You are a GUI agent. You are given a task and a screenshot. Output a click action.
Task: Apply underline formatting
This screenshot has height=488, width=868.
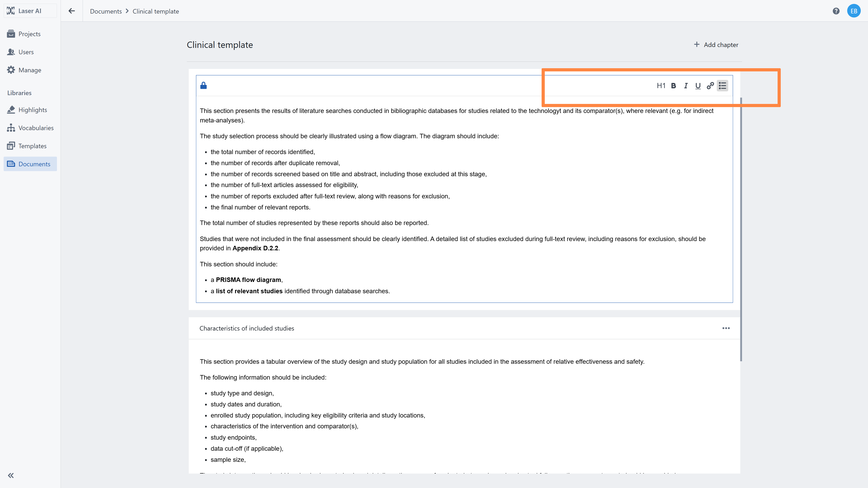[x=698, y=86]
